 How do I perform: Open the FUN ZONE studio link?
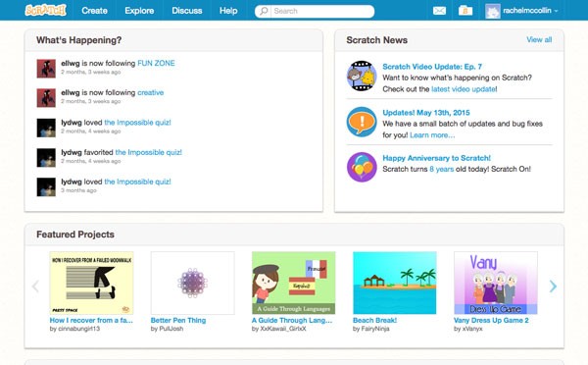[x=156, y=63]
